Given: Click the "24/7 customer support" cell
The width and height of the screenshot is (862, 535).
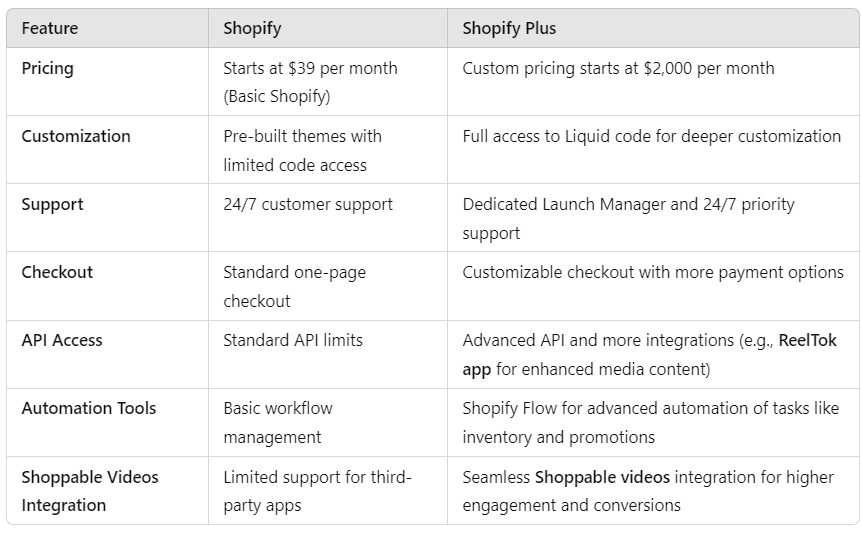Looking at the screenshot, I should click(308, 204).
